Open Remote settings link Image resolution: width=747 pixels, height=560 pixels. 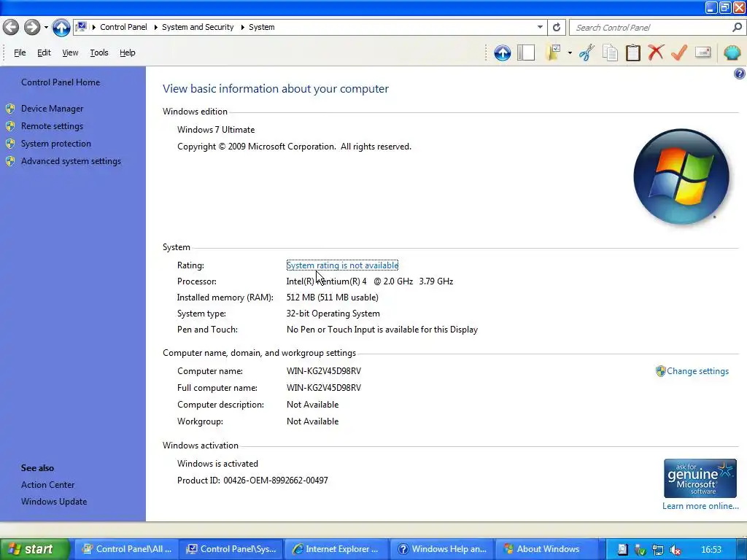coord(52,126)
